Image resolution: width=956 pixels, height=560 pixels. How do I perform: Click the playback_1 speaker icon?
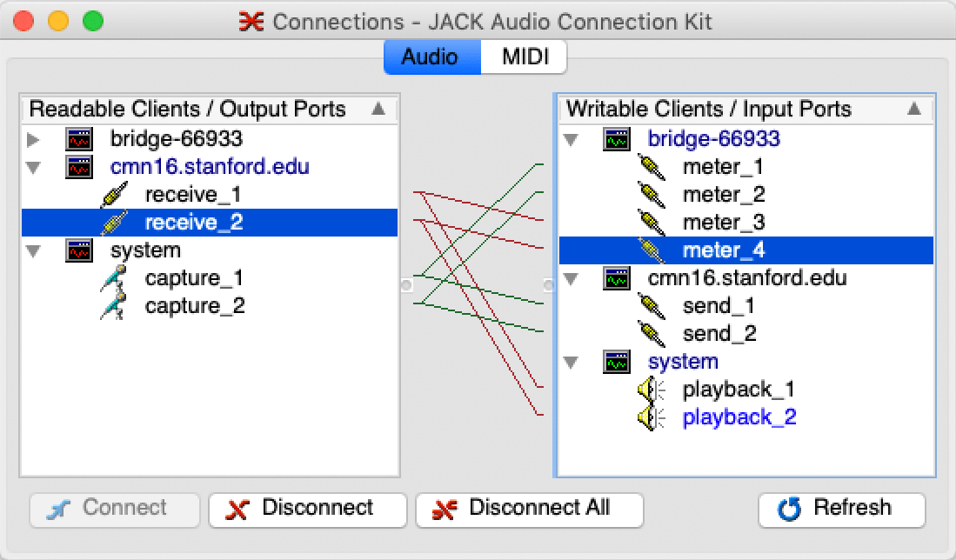652,390
